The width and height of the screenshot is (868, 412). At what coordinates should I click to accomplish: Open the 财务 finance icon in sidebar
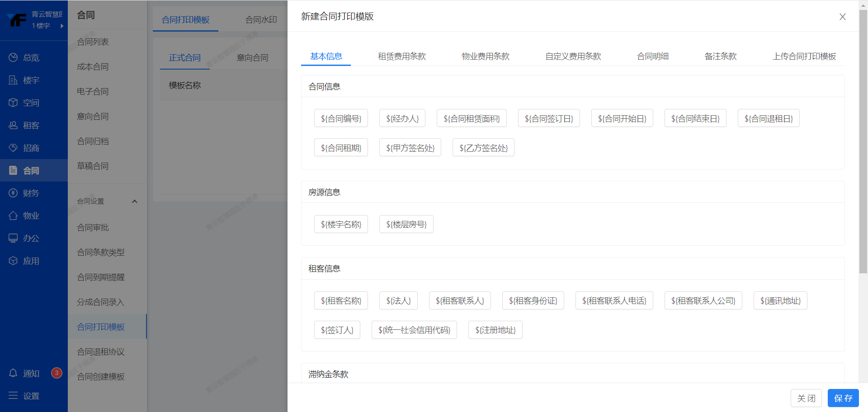[x=13, y=193]
